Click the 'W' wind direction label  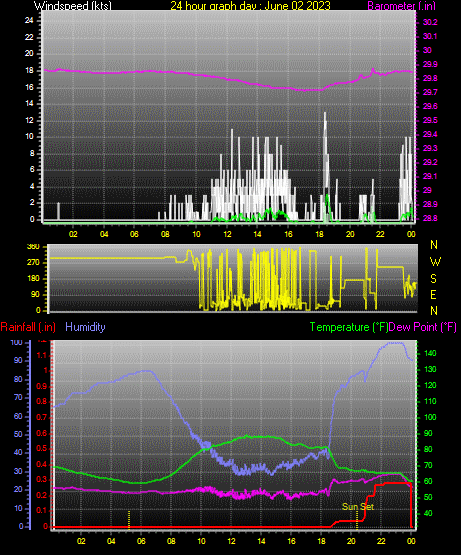pyautogui.click(x=435, y=262)
